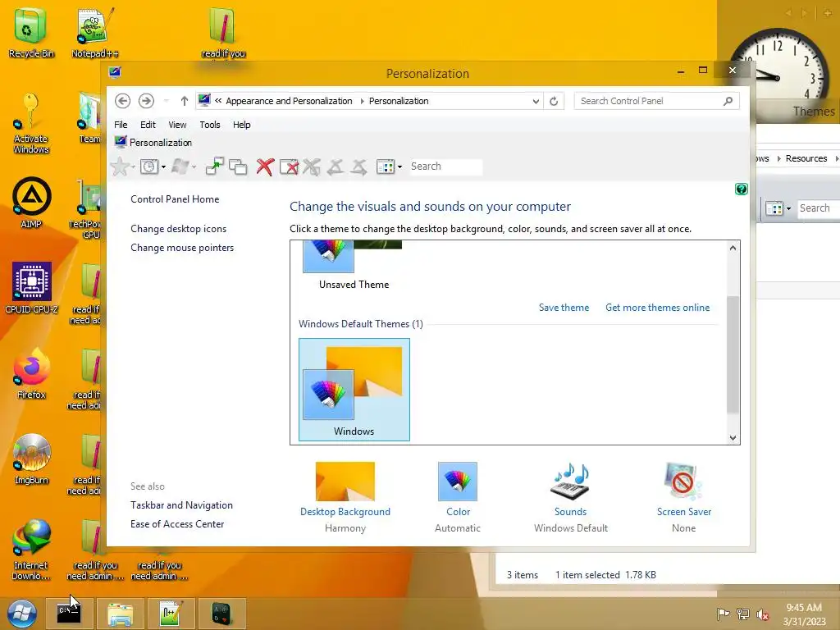Click the theme list scroll up arrow

click(733, 248)
